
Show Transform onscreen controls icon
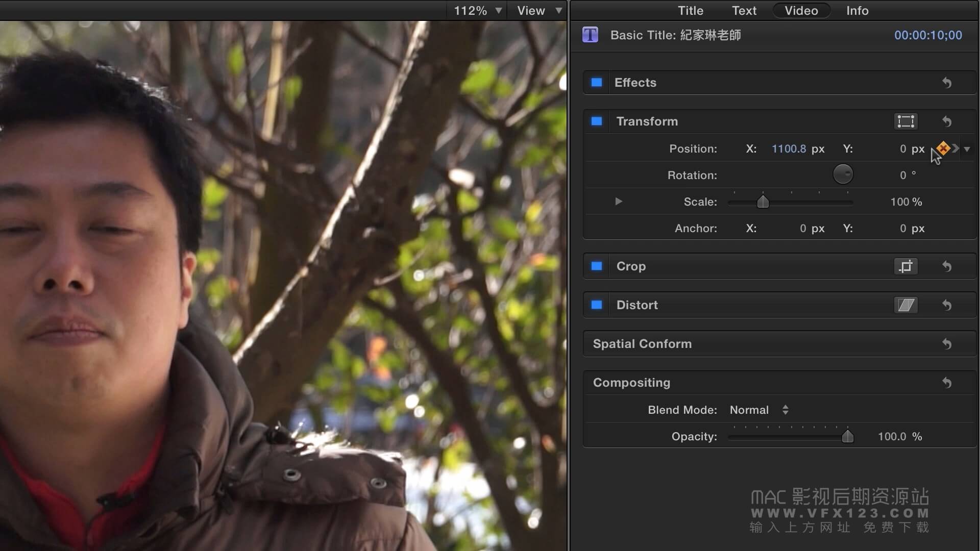click(906, 121)
